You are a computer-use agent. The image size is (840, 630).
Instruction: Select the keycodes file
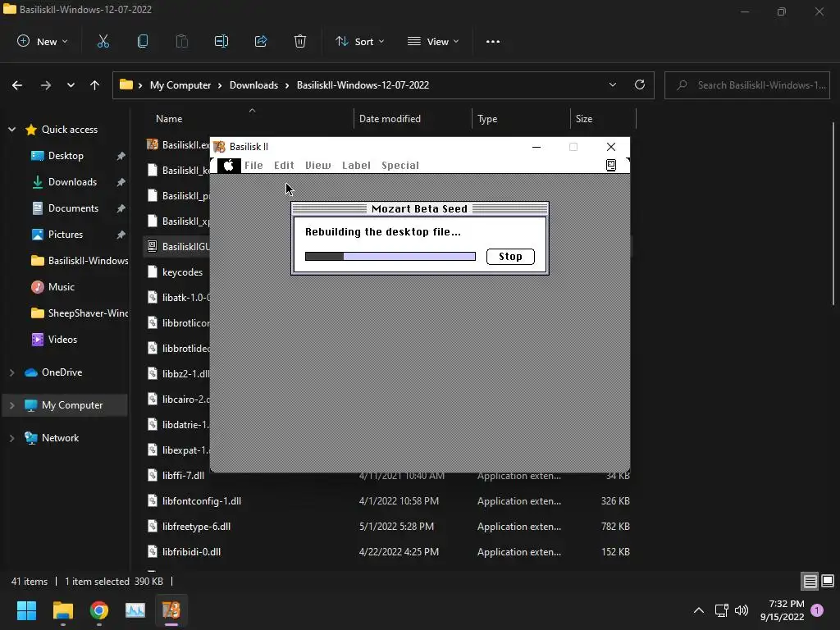pos(182,272)
